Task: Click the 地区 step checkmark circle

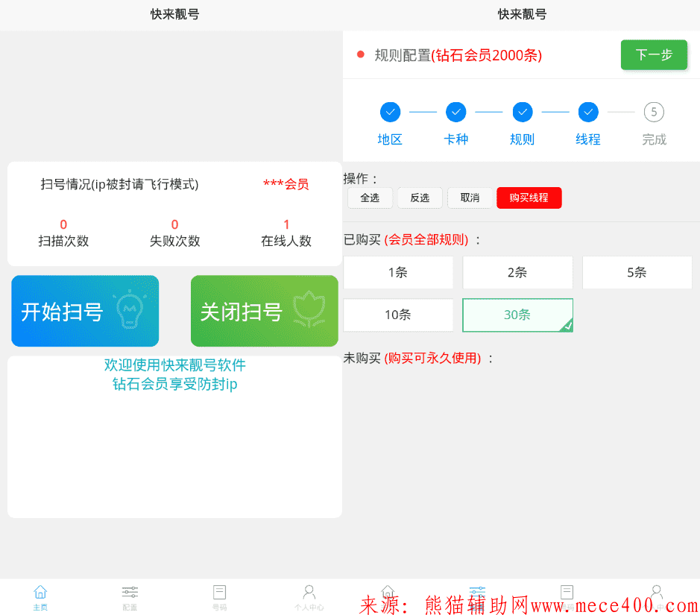Action: (390, 112)
